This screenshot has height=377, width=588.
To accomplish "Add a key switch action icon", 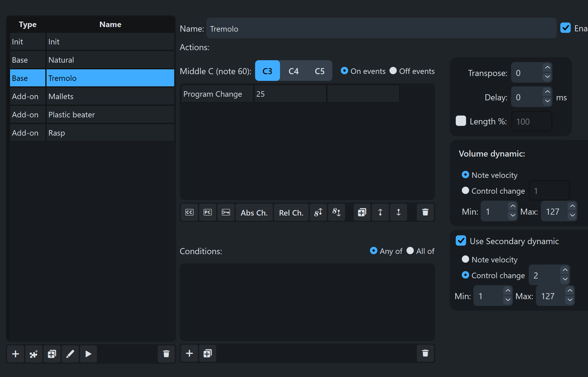I will click(x=226, y=212).
